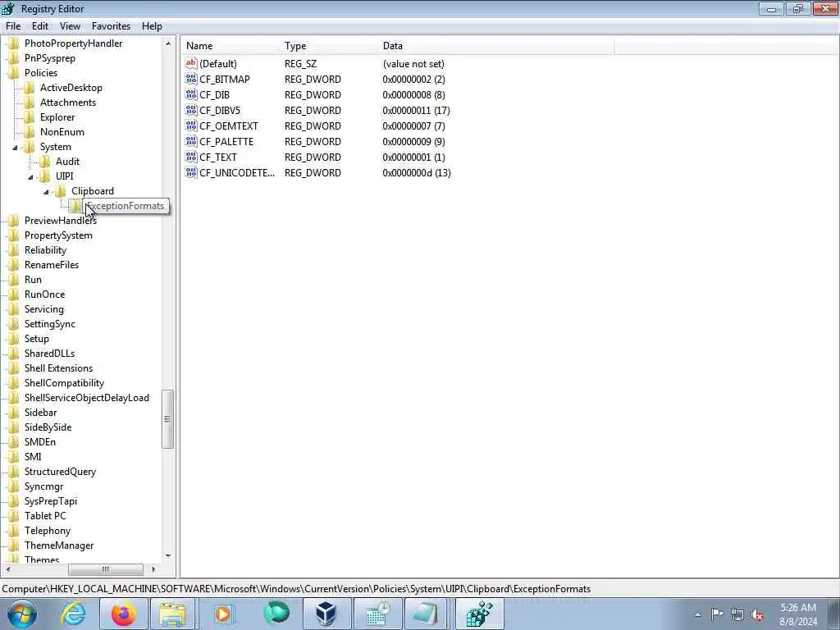Click the ActiveDesktop folder icon
Image resolution: width=840 pixels, height=630 pixels.
point(30,88)
